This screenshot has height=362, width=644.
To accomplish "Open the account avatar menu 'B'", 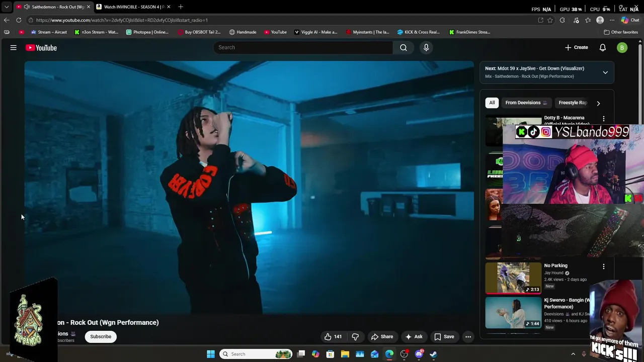I will click(x=622, y=48).
